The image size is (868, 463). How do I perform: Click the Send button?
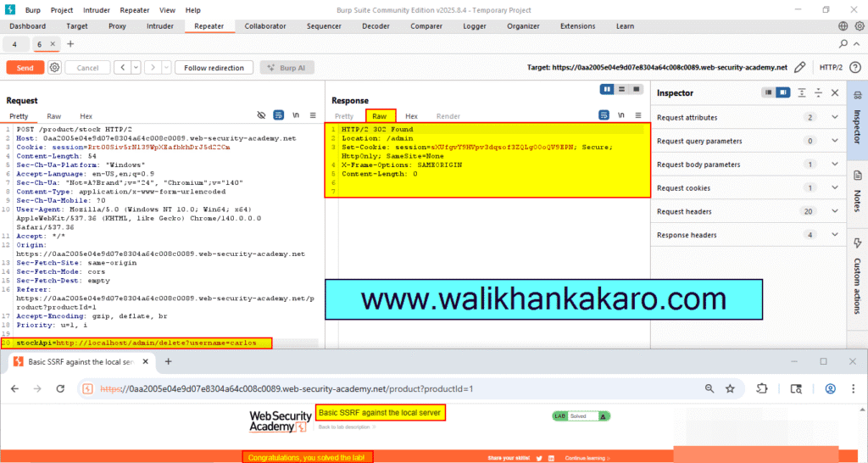tap(25, 68)
